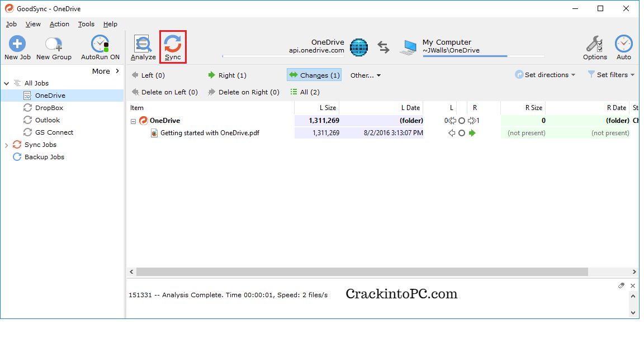
Task: Set OneDrive folder direction to left
Action: [x=451, y=121]
